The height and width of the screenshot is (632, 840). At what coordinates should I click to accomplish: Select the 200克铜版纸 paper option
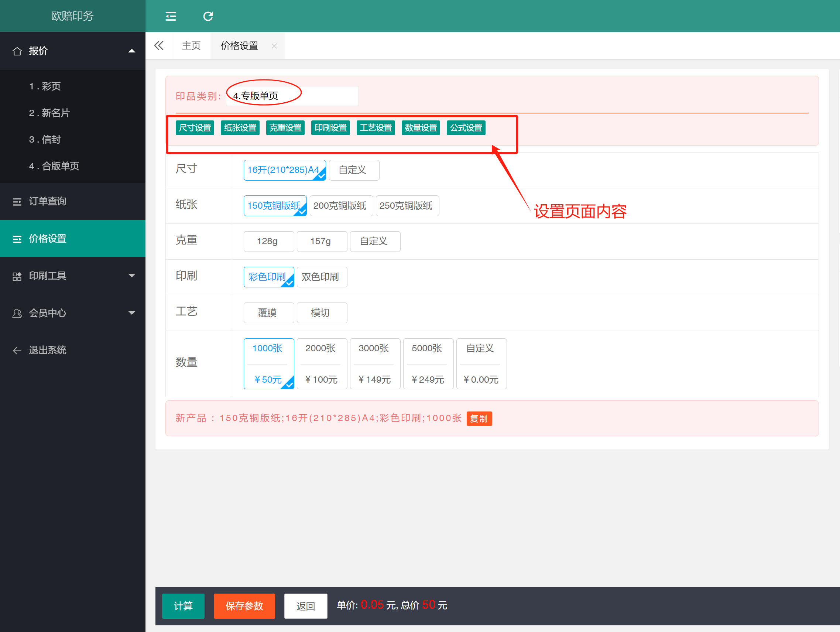[x=341, y=205]
